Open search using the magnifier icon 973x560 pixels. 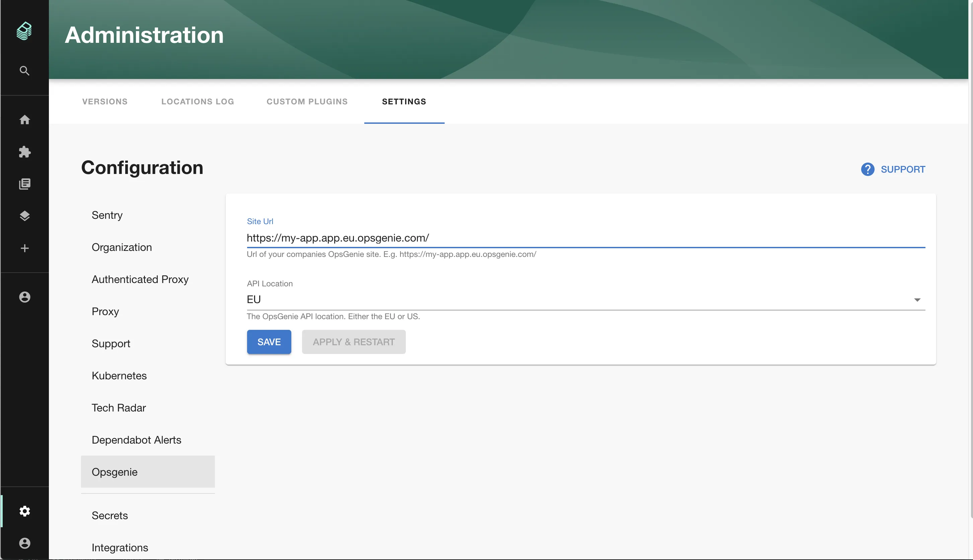pyautogui.click(x=24, y=70)
